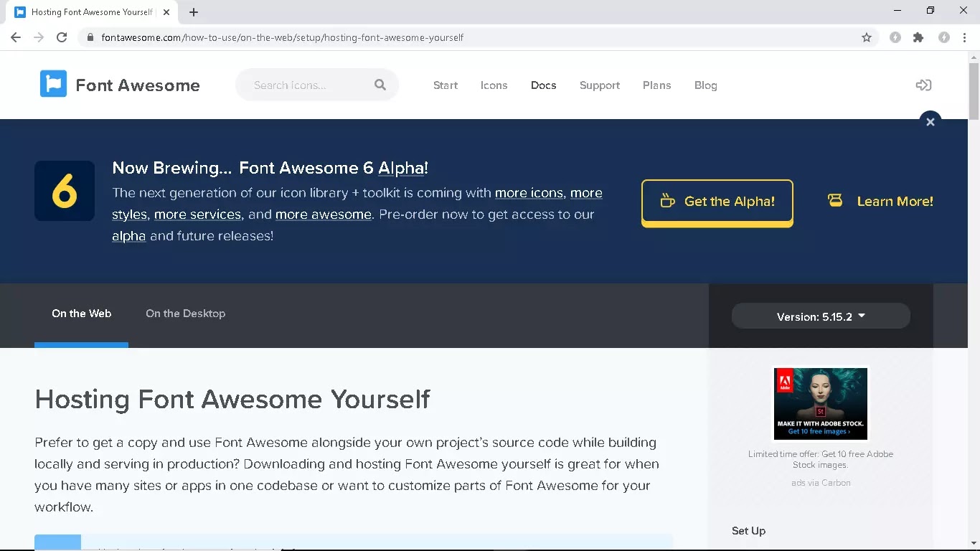The image size is (980, 551).
Task: Open the Docs navigation link
Action: tap(543, 85)
